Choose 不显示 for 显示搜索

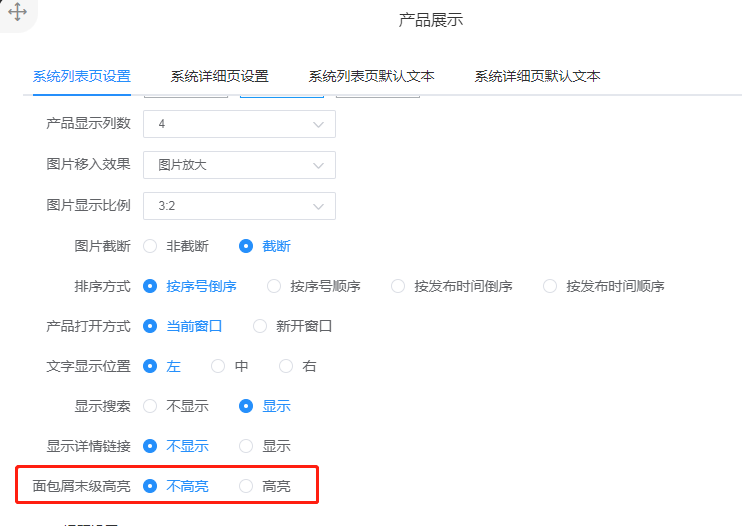click(151, 406)
